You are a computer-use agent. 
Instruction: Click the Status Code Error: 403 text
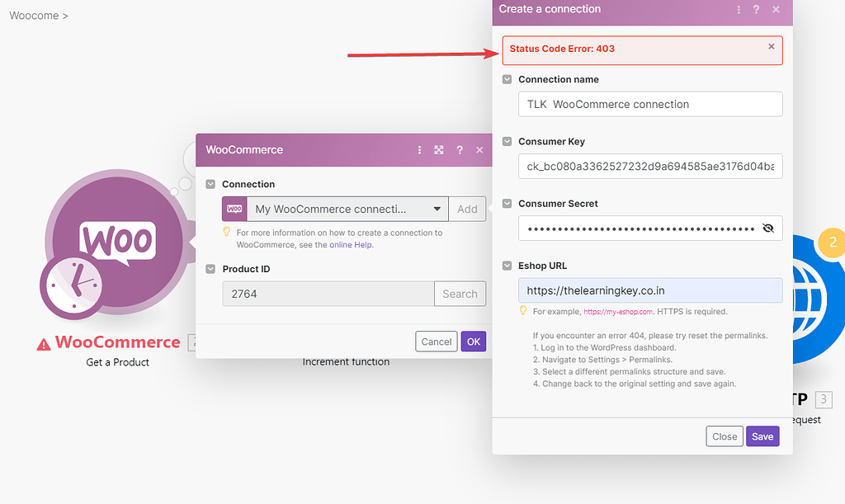(x=562, y=49)
